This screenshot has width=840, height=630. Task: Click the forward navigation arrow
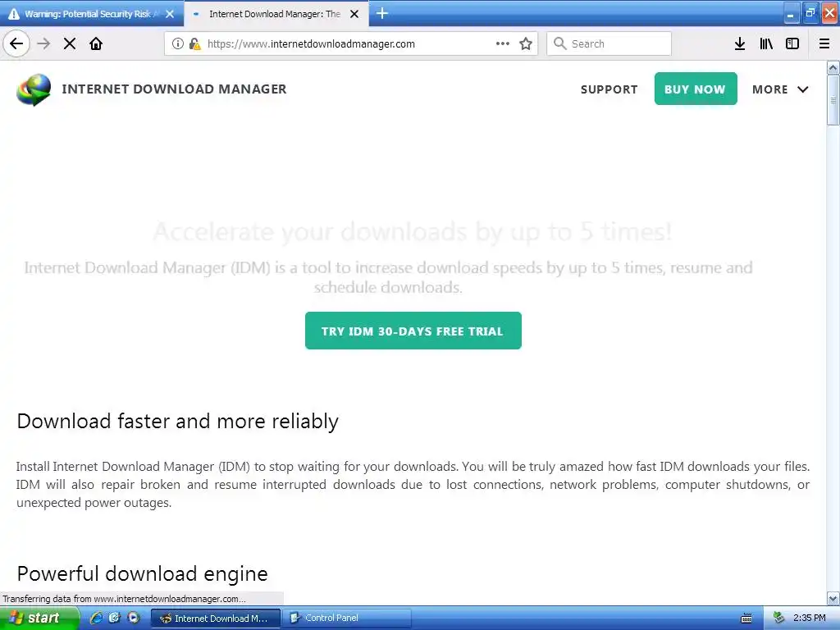click(x=43, y=43)
